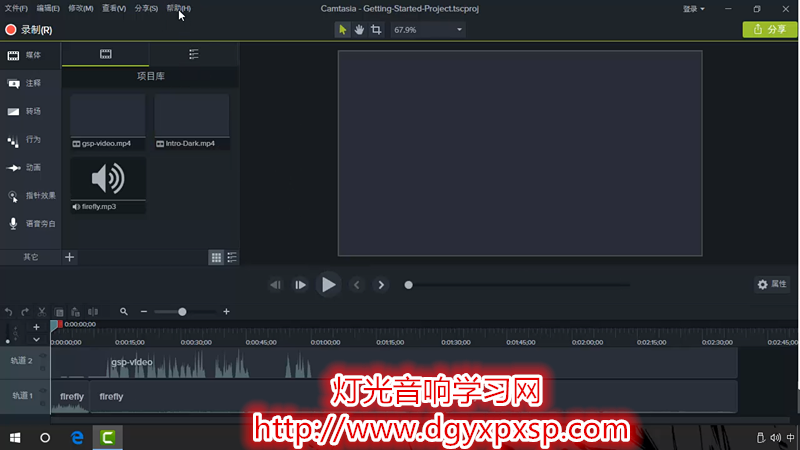The image size is (800, 450).
Task: Switch media bin to list view
Action: point(232,257)
